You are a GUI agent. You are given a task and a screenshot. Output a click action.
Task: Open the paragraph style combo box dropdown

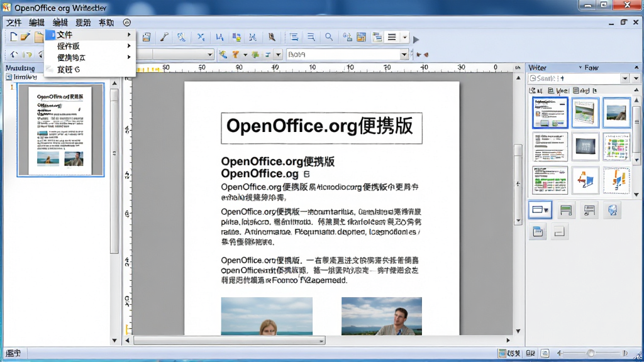(x=210, y=55)
